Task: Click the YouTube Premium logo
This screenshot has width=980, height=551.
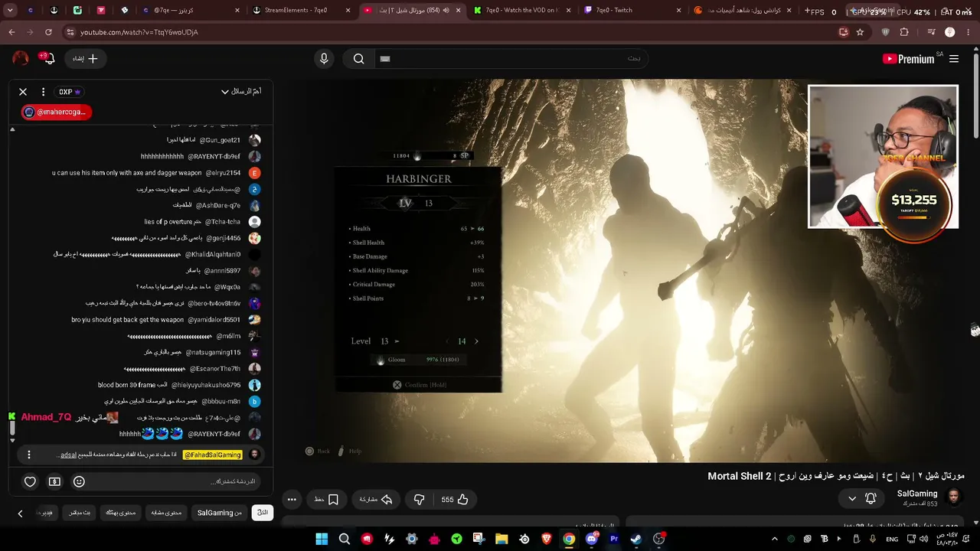Action: tap(908, 59)
